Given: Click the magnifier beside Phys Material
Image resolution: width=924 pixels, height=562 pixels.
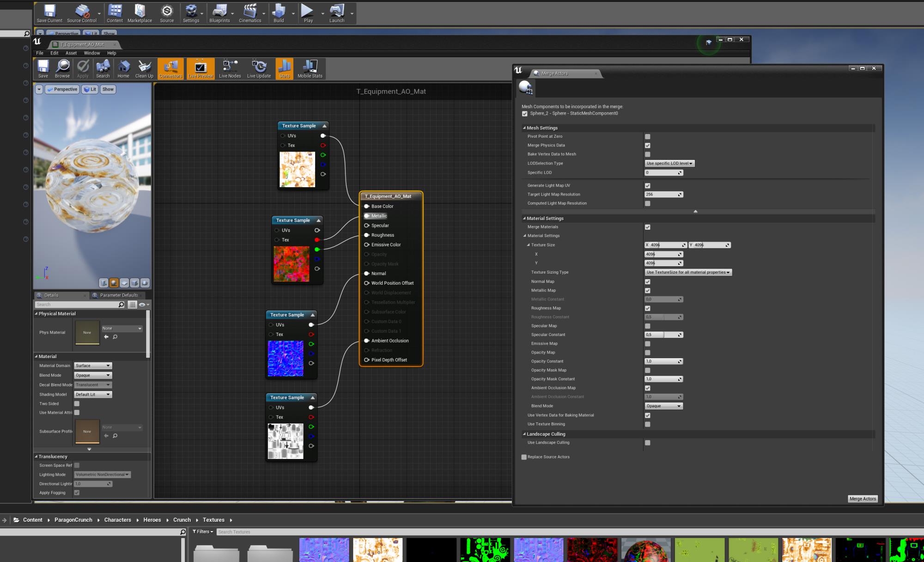Looking at the screenshot, I should (x=115, y=337).
